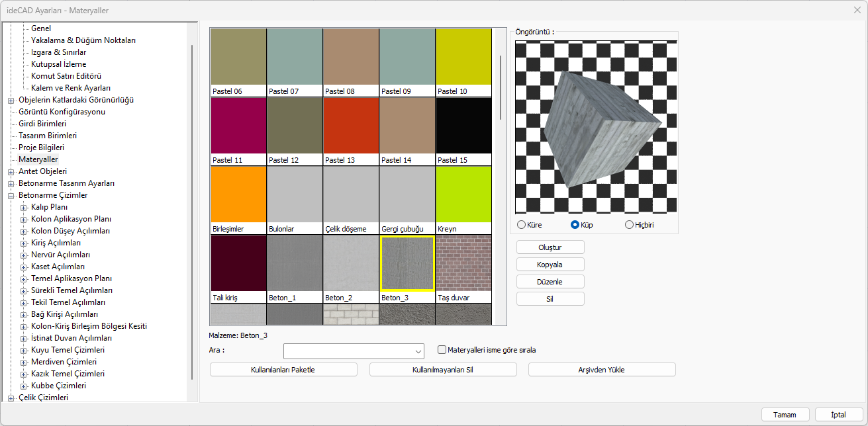Pick the black Pastel 15 swatch
Viewport: 868px width, 426px height.
pos(463,126)
